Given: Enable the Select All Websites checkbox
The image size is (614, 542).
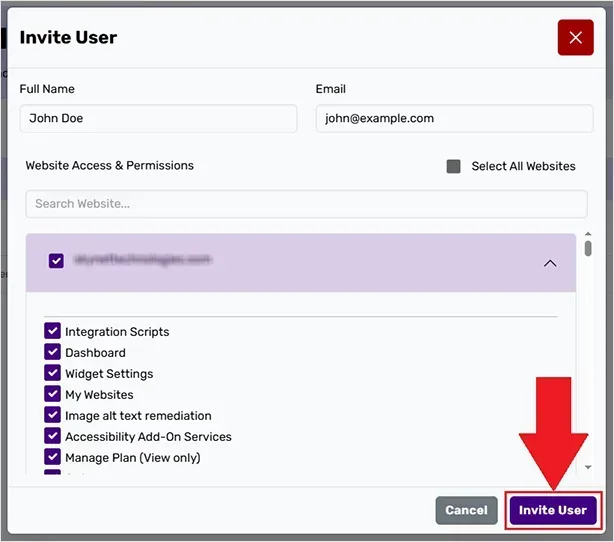Looking at the screenshot, I should click(x=454, y=167).
